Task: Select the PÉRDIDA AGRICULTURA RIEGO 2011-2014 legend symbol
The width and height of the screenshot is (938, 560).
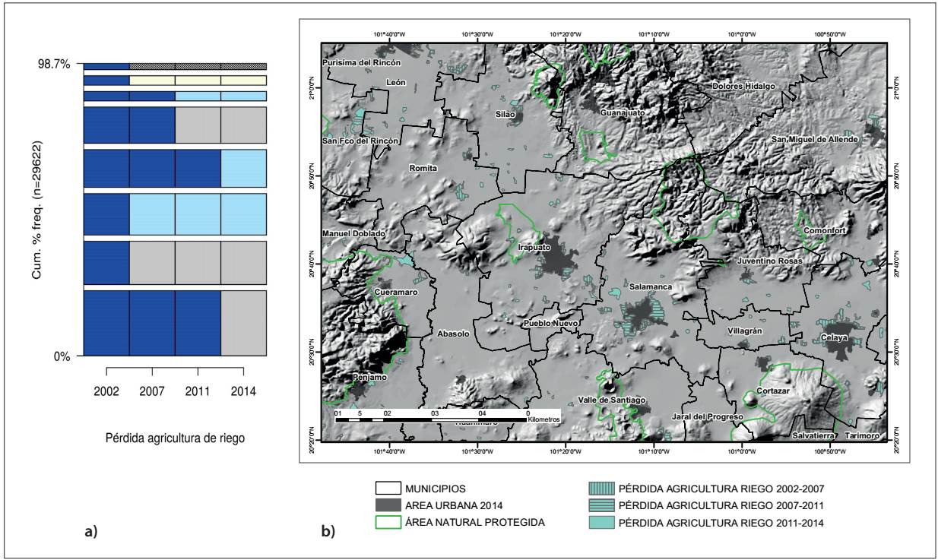Action: [x=601, y=520]
